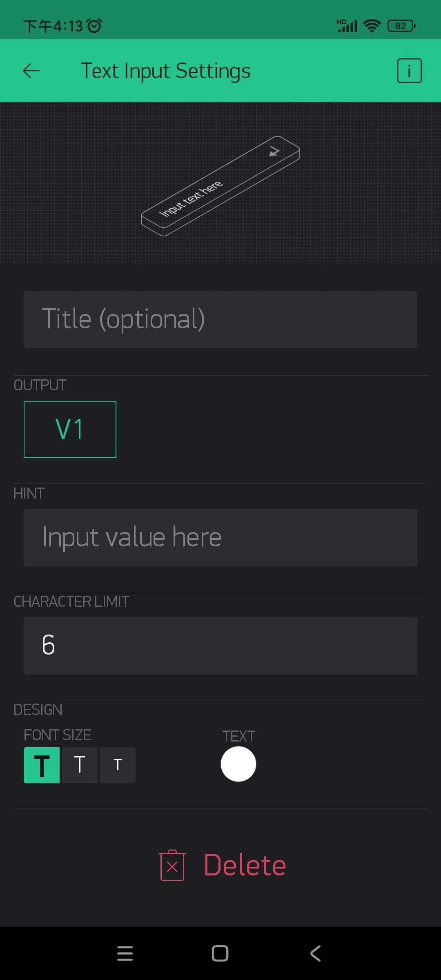Tap the Wi-Fi status icon
Image resolution: width=441 pixels, height=980 pixels.
pos(372,26)
